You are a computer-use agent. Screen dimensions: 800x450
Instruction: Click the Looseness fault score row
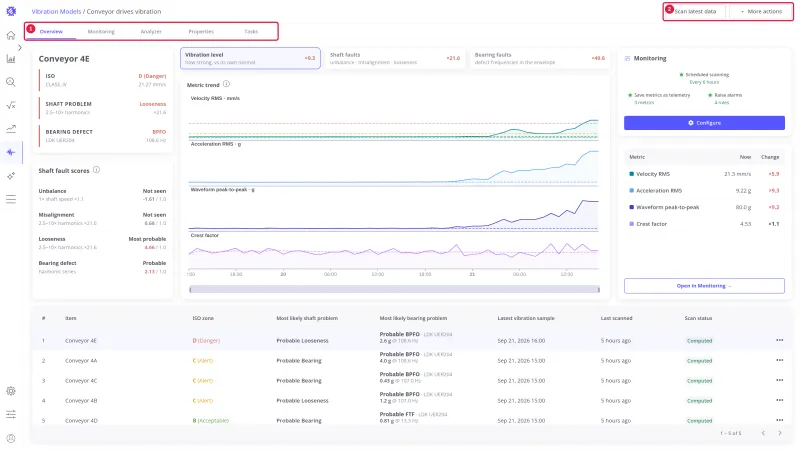coord(102,242)
